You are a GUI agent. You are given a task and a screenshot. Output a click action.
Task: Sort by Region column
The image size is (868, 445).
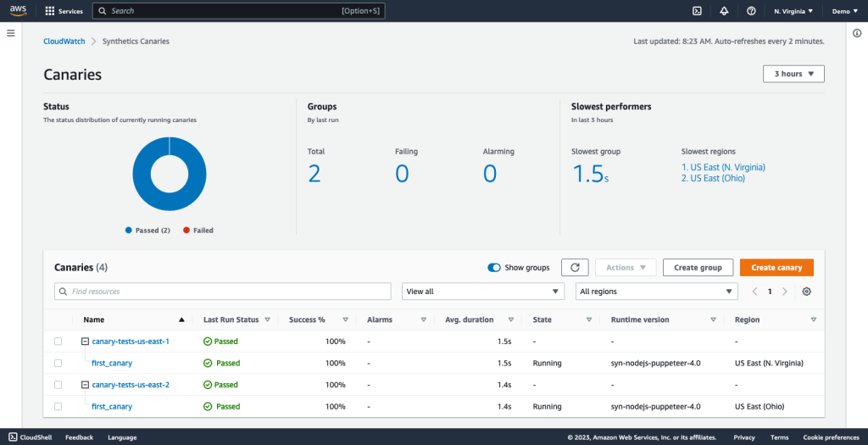pyautogui.click(x=814, y=320)
